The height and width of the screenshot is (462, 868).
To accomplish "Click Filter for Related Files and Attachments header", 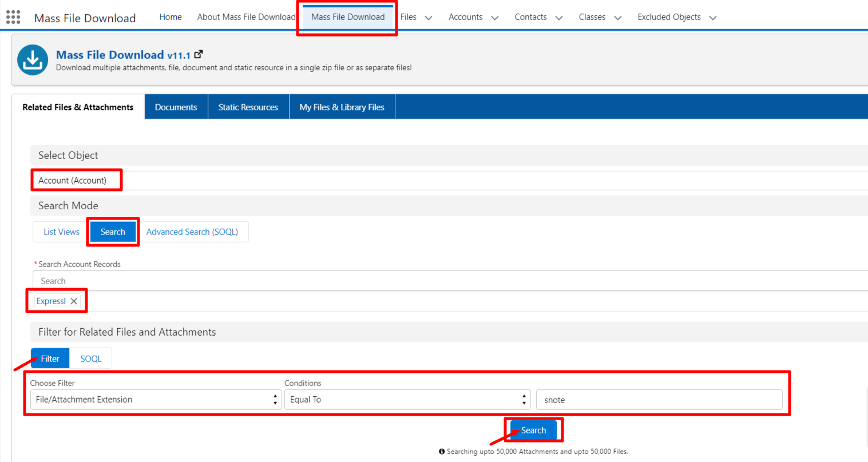I will click(x=449, y=332).
